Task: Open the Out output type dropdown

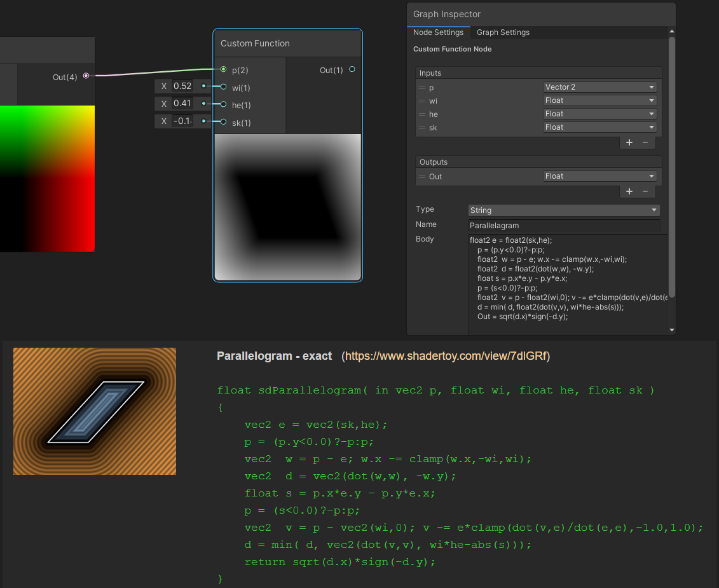Action: point(599,176)
